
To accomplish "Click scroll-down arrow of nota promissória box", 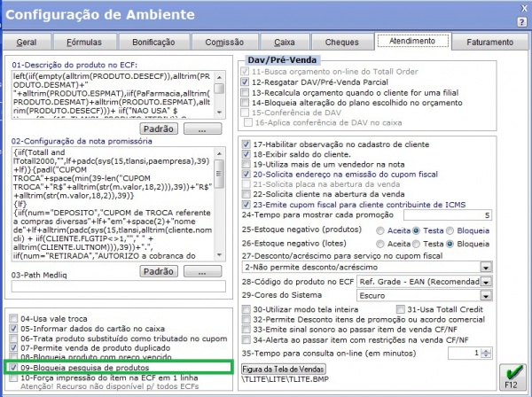I will point(220,255).
